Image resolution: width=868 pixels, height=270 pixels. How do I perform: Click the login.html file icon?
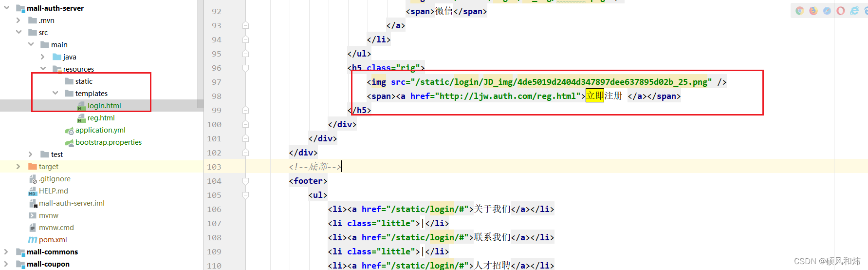point(81,106)
